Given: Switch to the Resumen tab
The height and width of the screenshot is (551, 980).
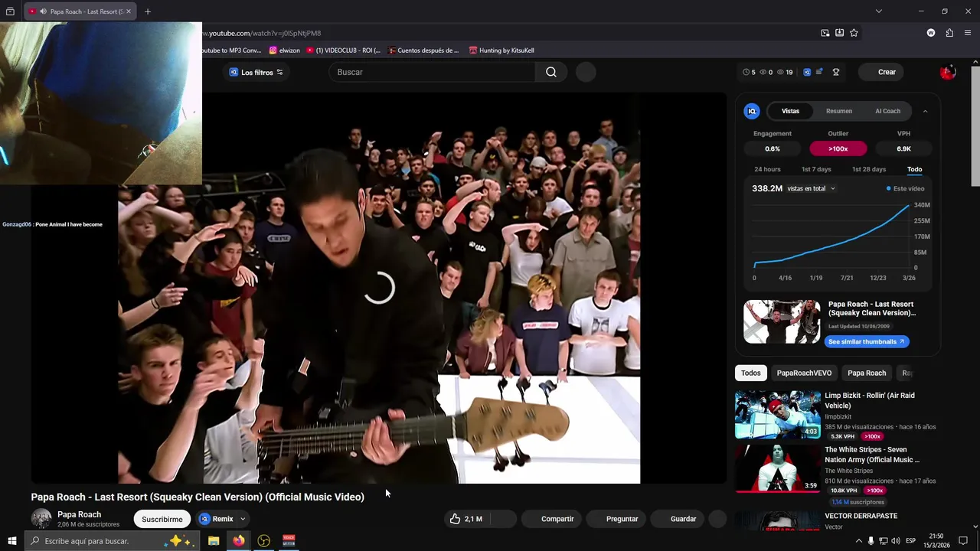Looking at the screenshot, I should (839, 111).
